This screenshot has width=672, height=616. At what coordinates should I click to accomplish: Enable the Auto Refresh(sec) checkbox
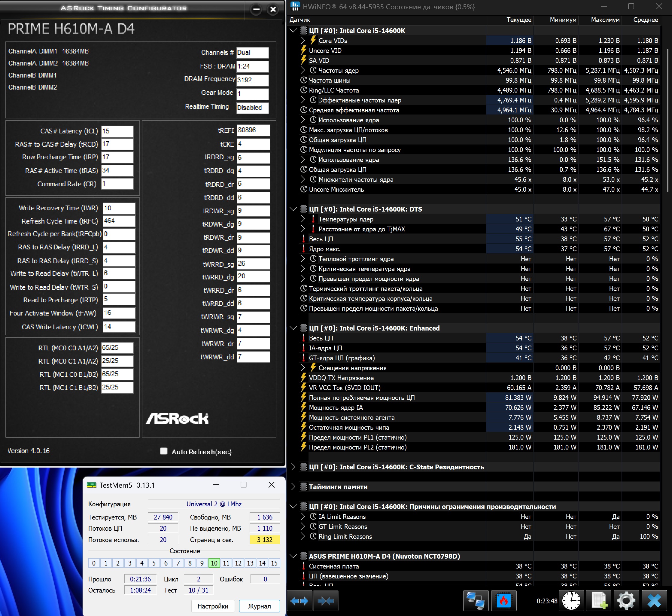click(x=164, y=451)
